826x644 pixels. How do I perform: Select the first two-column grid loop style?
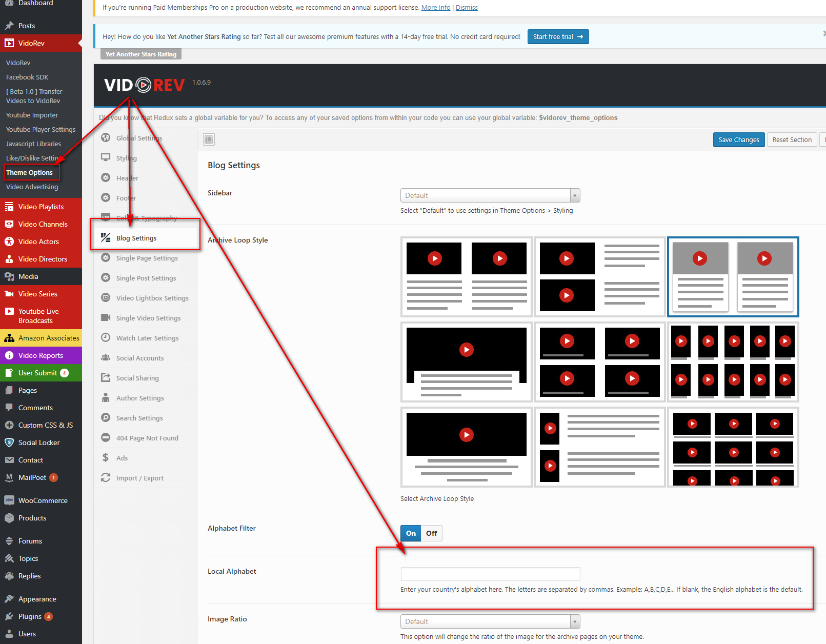pos(466,277)
